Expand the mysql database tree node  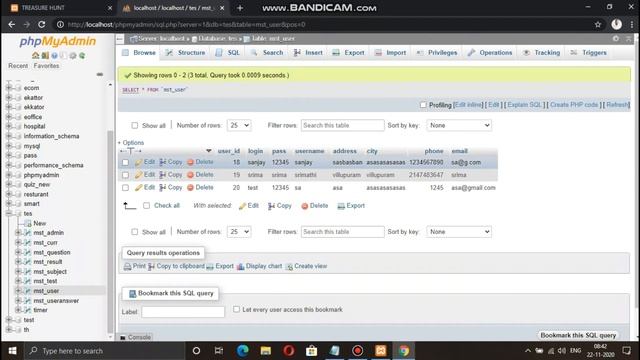(9, 146)
